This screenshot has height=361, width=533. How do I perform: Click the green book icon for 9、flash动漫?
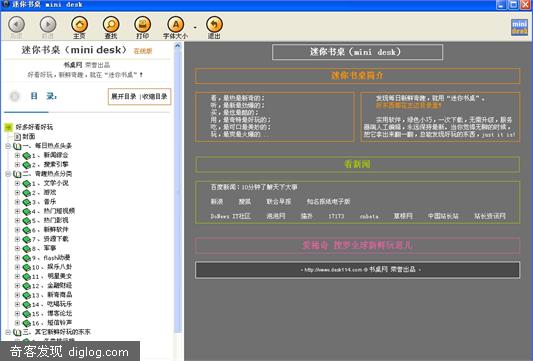[27, 258]
